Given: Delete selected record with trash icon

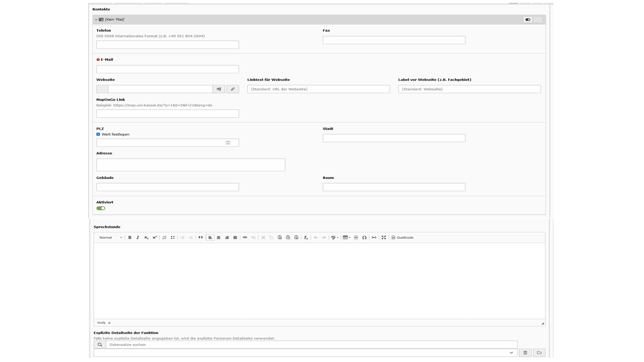Looking at the screenshot, I should [525, 353].
